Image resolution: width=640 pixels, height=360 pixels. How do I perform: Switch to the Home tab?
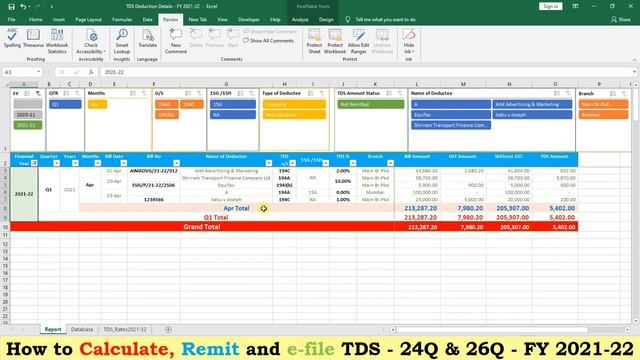[36, 20]
